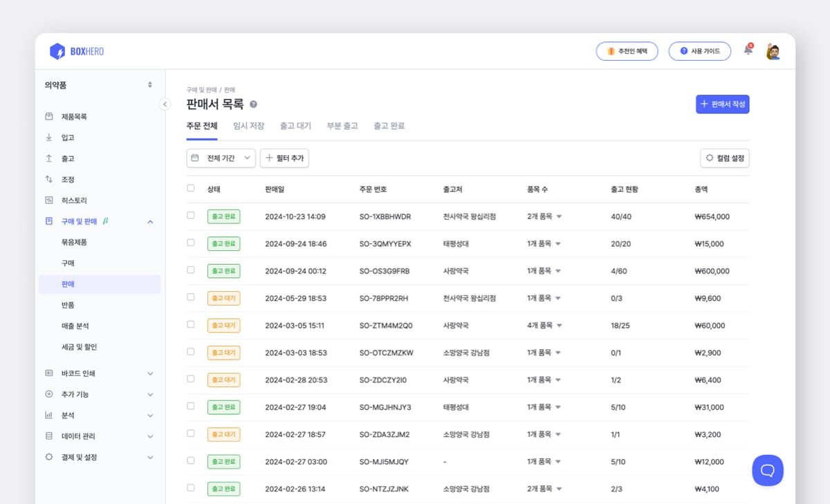Switch to the 출고 대기 tab
The height and width of the screenshot is (504, 830).
(x=295, y=126)
